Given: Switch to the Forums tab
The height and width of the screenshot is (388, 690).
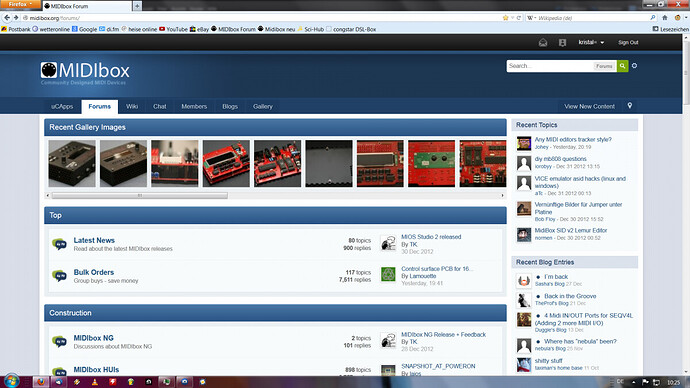Looking at the screenshot, I should pos(99,106).
